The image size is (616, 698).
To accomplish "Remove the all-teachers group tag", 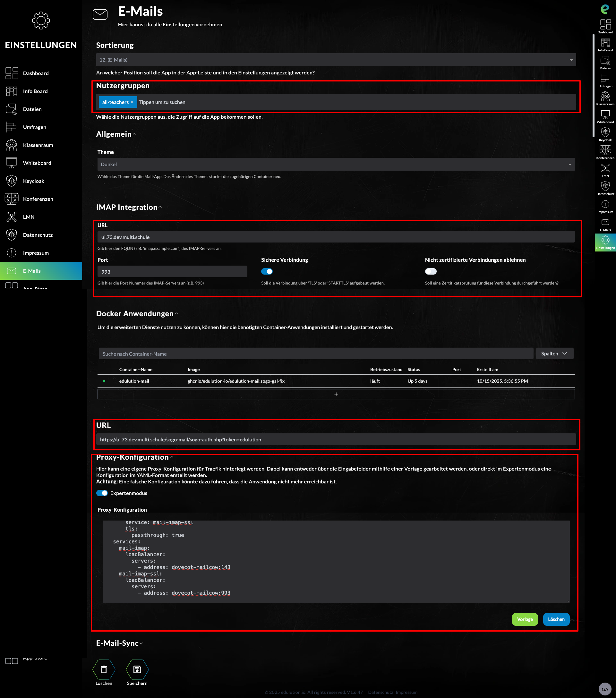I will (x=132, y=102).
